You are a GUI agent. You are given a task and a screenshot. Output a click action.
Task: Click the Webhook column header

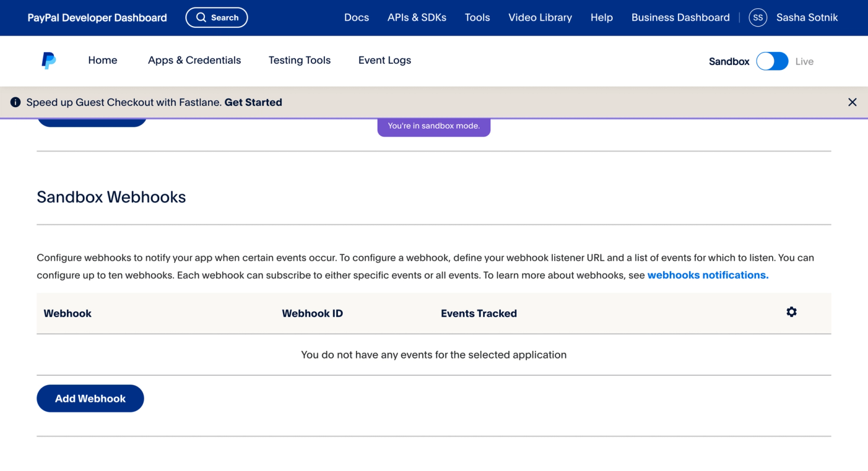coord(67,314)
